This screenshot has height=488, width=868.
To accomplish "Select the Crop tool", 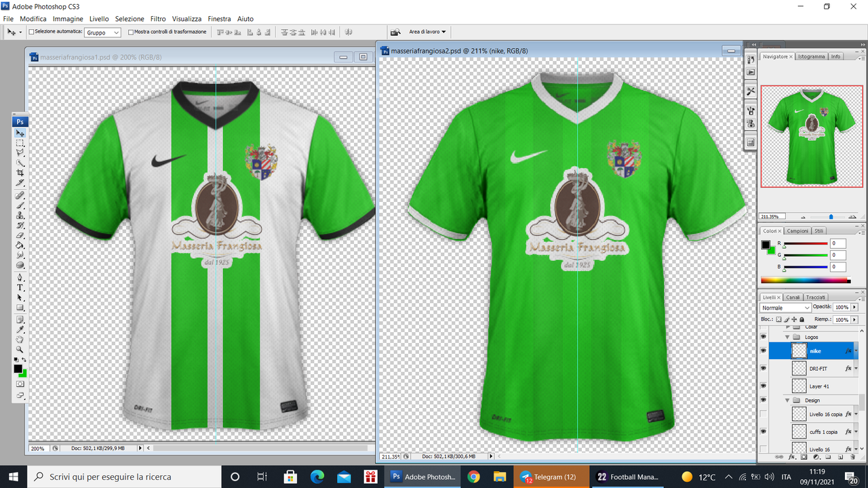I will pyautogui.click(x=20, y=173).
